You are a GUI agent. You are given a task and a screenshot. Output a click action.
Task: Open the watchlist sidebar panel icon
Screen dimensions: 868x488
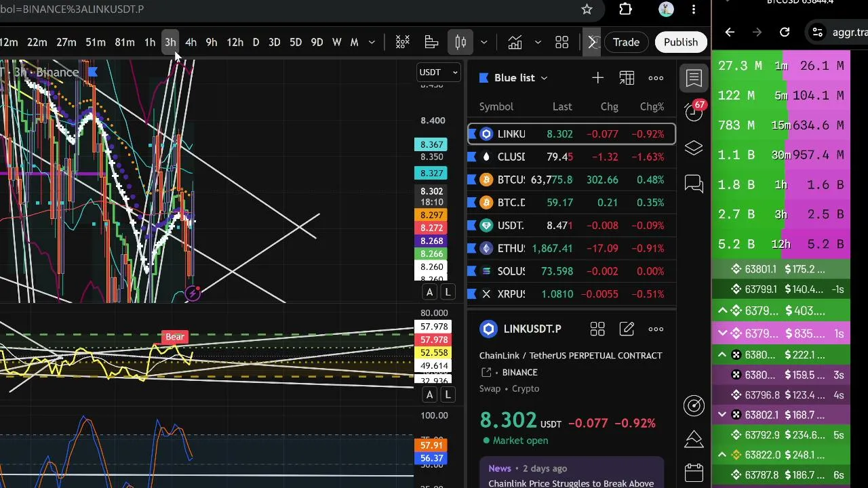tap(694, 78)
